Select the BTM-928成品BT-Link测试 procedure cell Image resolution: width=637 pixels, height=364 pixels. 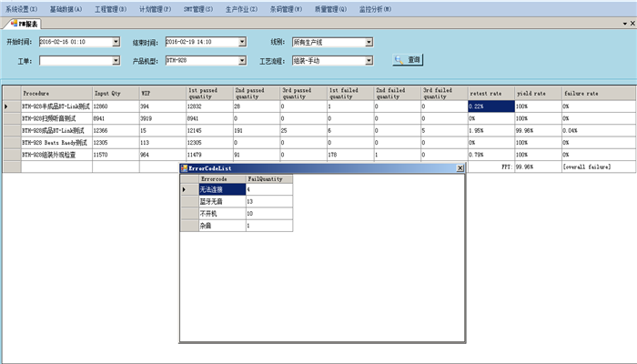coord(56,130)
